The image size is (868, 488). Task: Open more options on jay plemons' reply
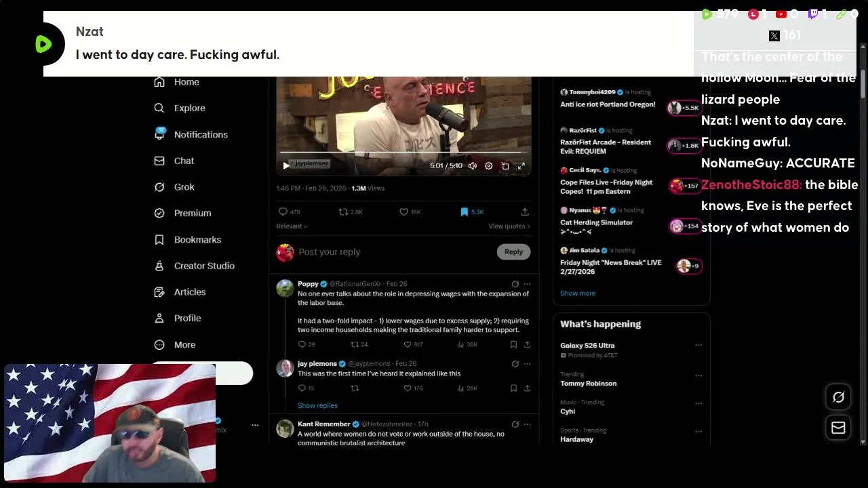(527, 364)
